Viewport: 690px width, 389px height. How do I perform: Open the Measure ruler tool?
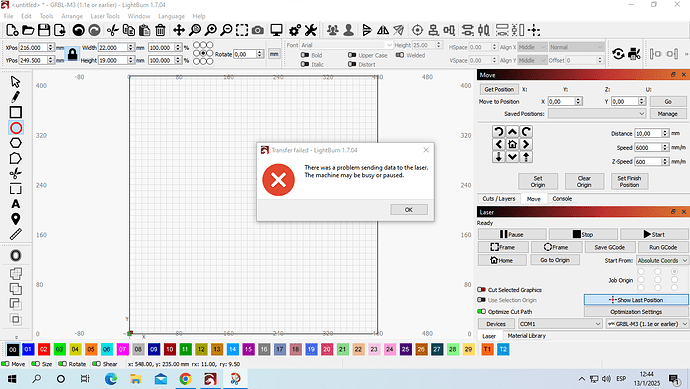click(16, 234)
